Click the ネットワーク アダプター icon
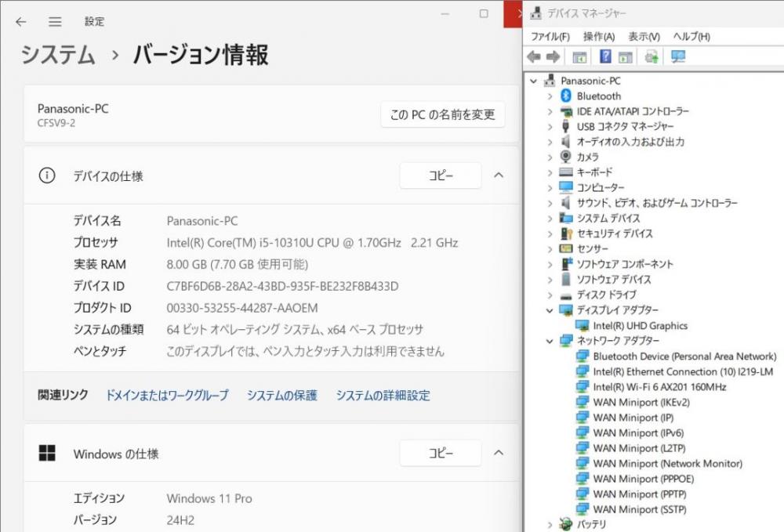Viewport: 784px width, 532px height. [x=565, y=341]
